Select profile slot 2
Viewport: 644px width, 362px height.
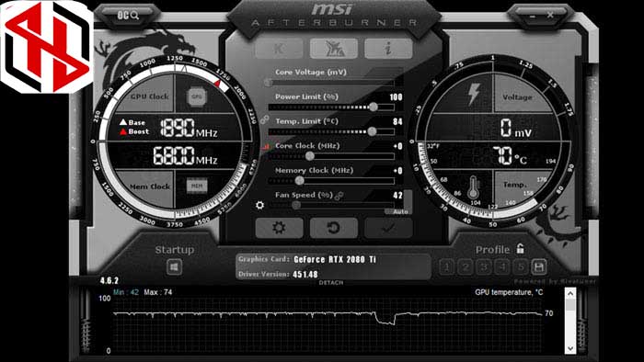click(x=466, y=267)
